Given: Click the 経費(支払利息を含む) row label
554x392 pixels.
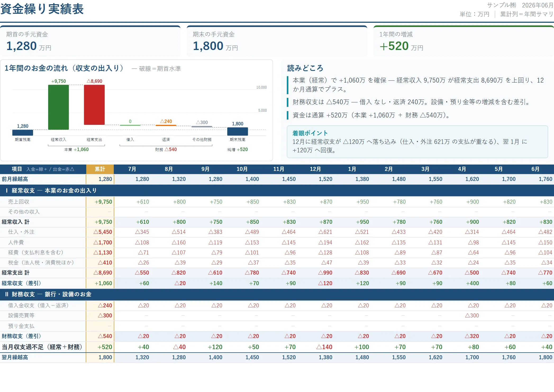Looking at the screenshot, I should [x=36, y=252].
